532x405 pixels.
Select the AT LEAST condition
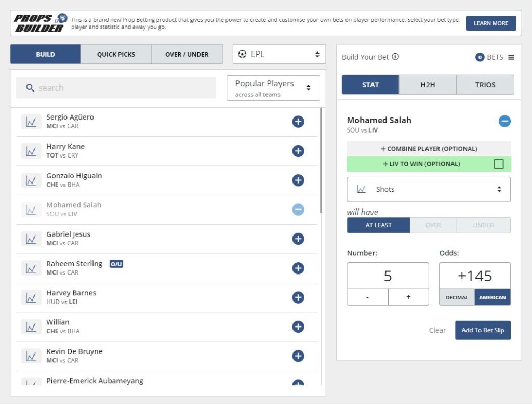coord(378,225)
